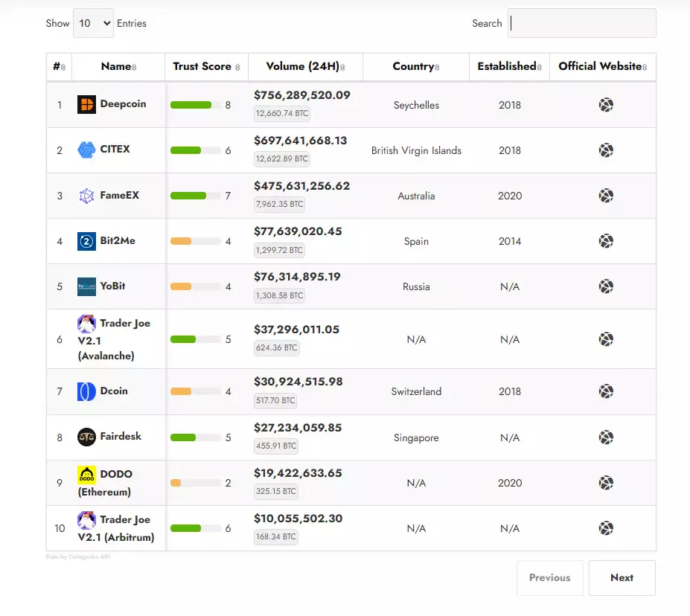
Task: Click the FameEX logo
Action: (86, 196)
